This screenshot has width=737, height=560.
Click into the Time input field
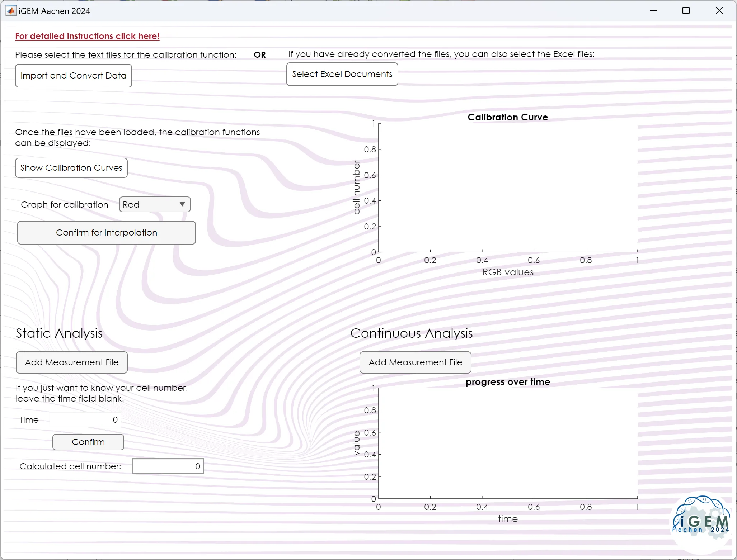tap(85, 420)
